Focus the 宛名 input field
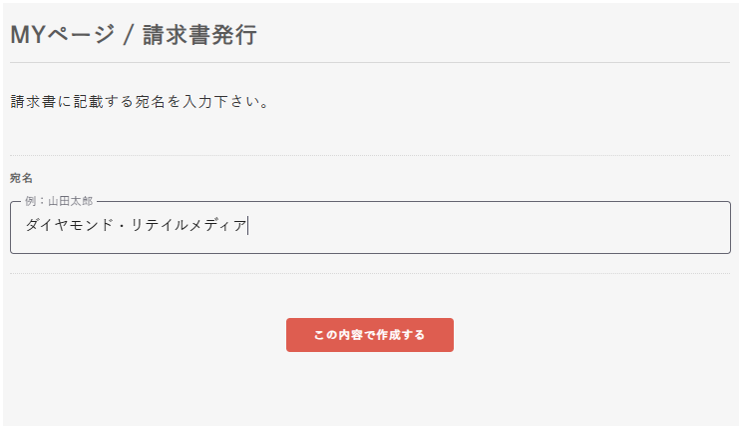This screenshot has width=739, height=427. click(x=370, y=228)
